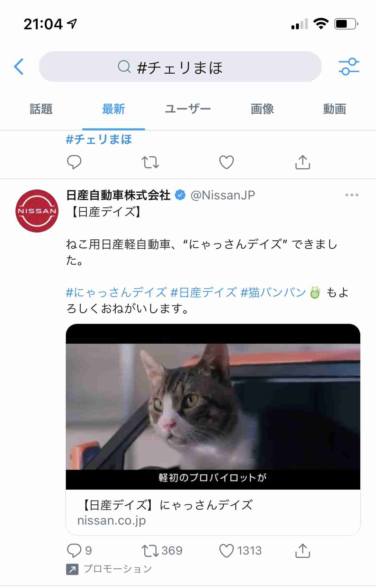Open Nissan profile picture
Viewport: 376px width, 588px height.
tap(37, 211)
